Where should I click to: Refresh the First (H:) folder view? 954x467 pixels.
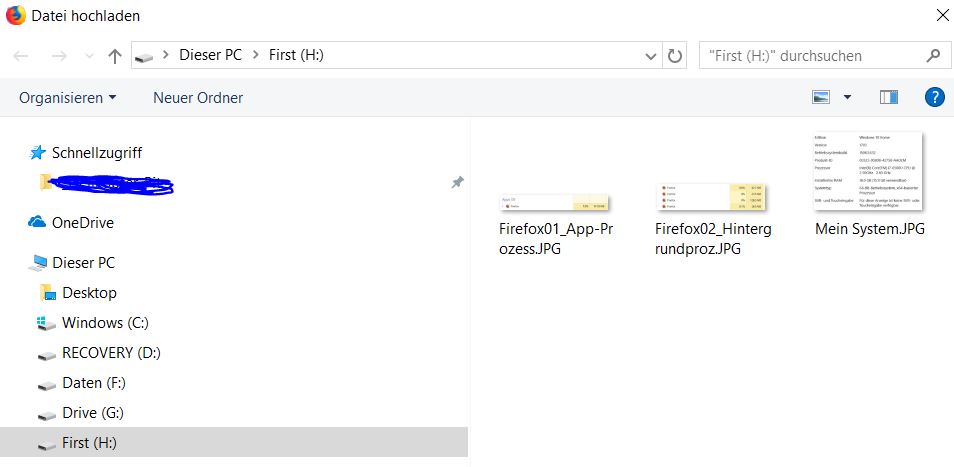point(675,56)
